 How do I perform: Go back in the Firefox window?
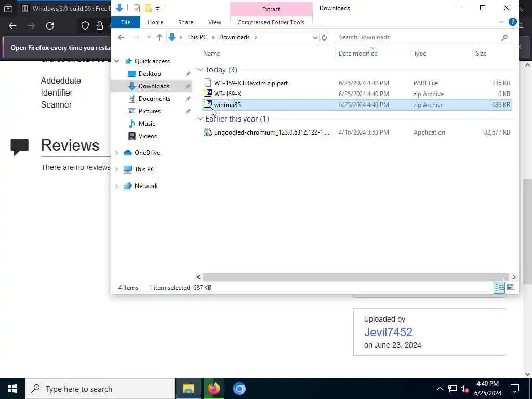click(12, 26)
